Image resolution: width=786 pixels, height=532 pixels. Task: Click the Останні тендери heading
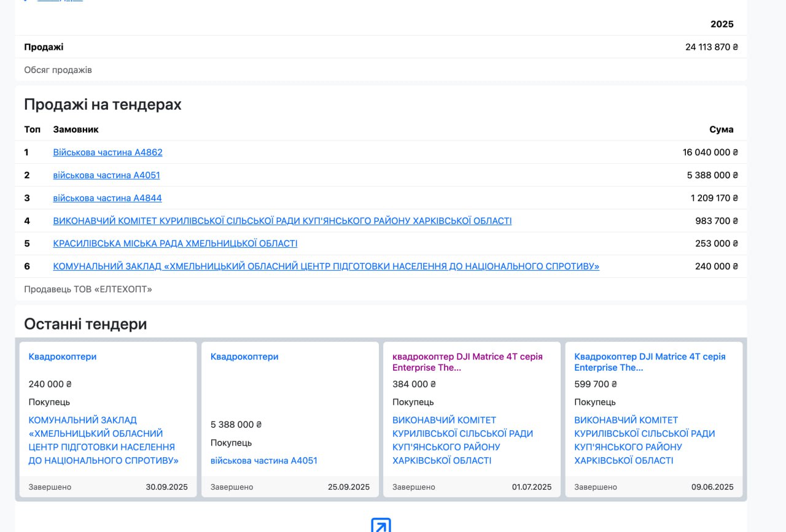pyautogui.click(x=85, y=324)
